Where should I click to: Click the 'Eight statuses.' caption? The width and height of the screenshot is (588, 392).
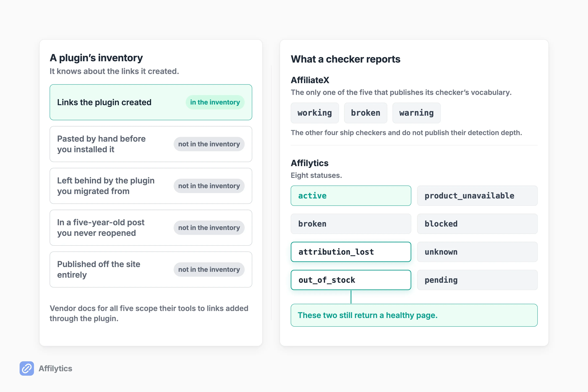[316, 175]
